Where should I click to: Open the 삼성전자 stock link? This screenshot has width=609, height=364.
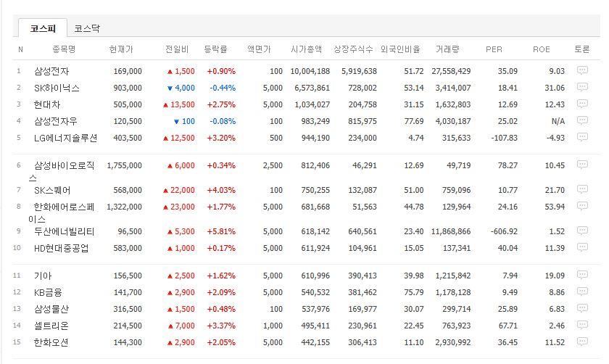pyautogui.click(x=51, y=71)
